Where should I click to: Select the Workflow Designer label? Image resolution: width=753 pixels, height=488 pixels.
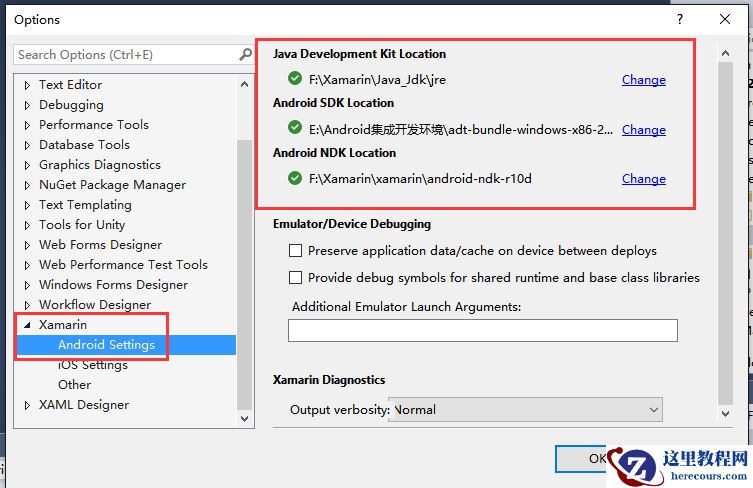95,305
